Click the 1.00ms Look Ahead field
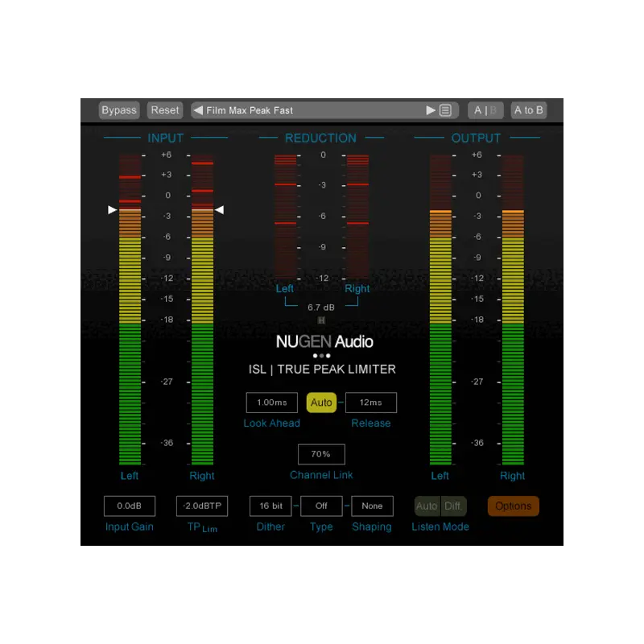 272,402
